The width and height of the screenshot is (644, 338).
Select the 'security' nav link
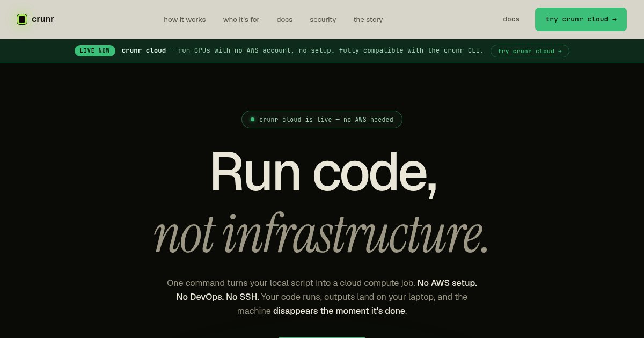[x=323, y=19]
